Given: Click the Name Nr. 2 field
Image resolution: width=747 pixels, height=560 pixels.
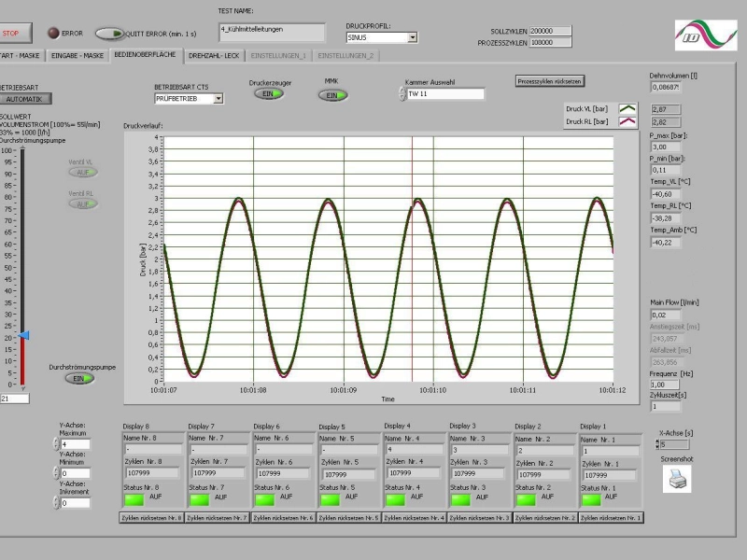Looking at the screenshot, I should [544, 451].
